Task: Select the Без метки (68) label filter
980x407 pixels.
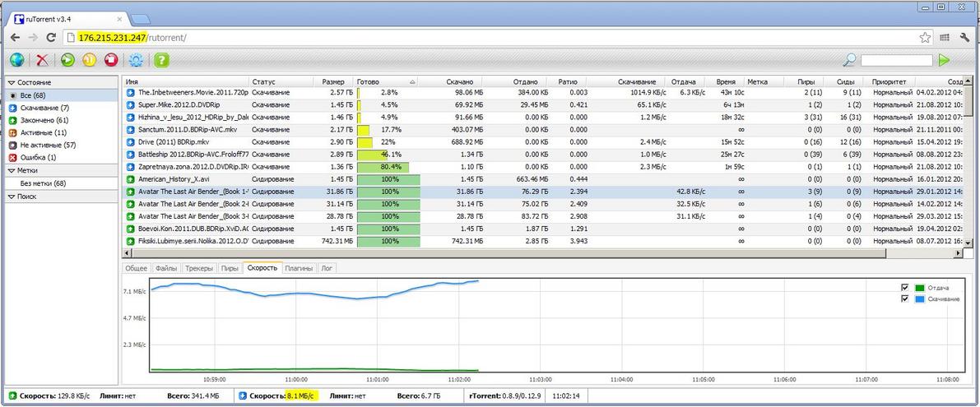Action: pyautogui.click(x=61, y=183)
